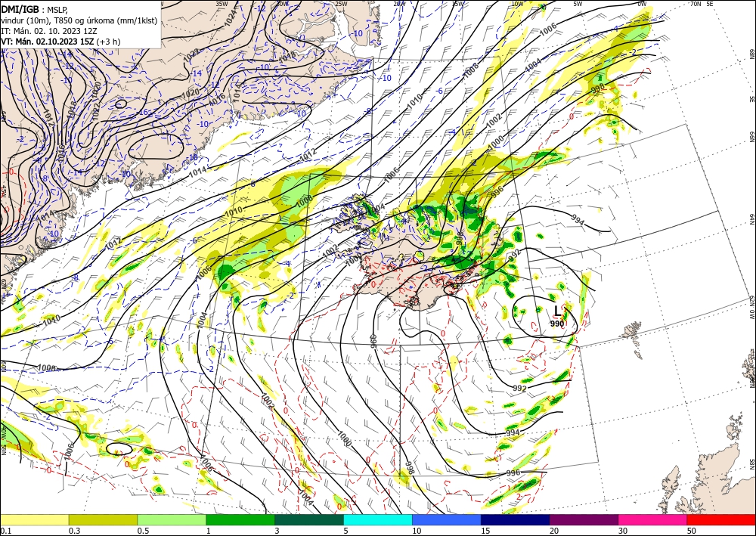Click the 'vindur (10m), T850 og úrkoma' line
This screenshot has height=536, width=756.
[79, 20]
